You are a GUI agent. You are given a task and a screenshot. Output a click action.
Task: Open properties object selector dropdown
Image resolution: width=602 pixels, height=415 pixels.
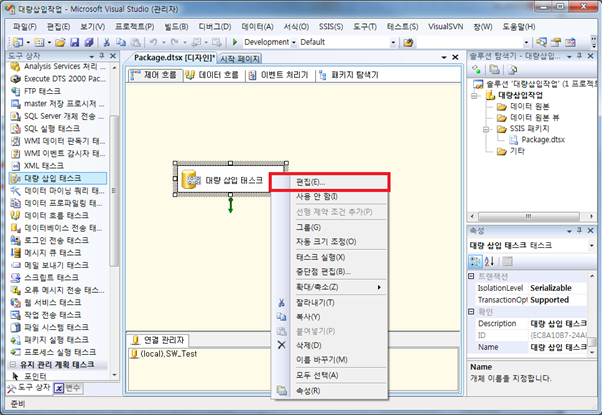[591, 245]
